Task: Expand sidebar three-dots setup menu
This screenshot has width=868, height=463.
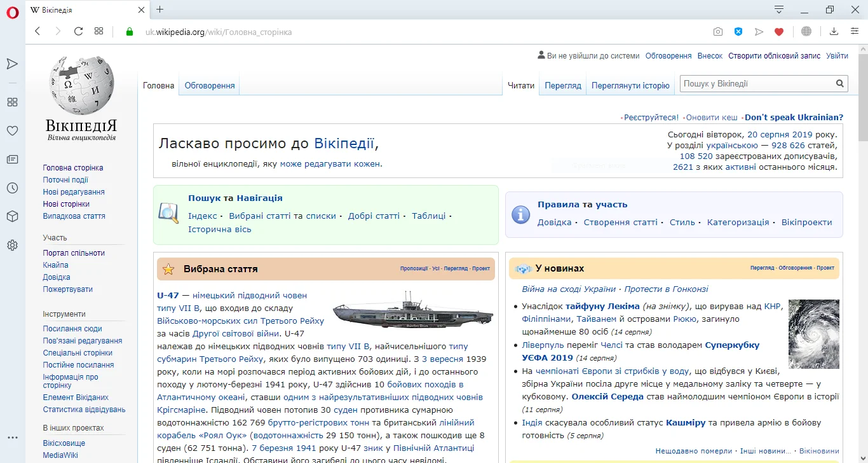Action: point(12,438)
